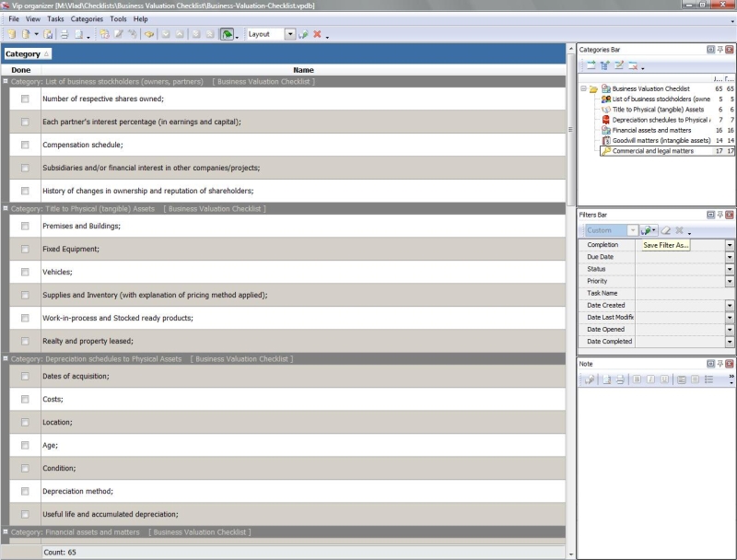Open the Tools menu

118,18
